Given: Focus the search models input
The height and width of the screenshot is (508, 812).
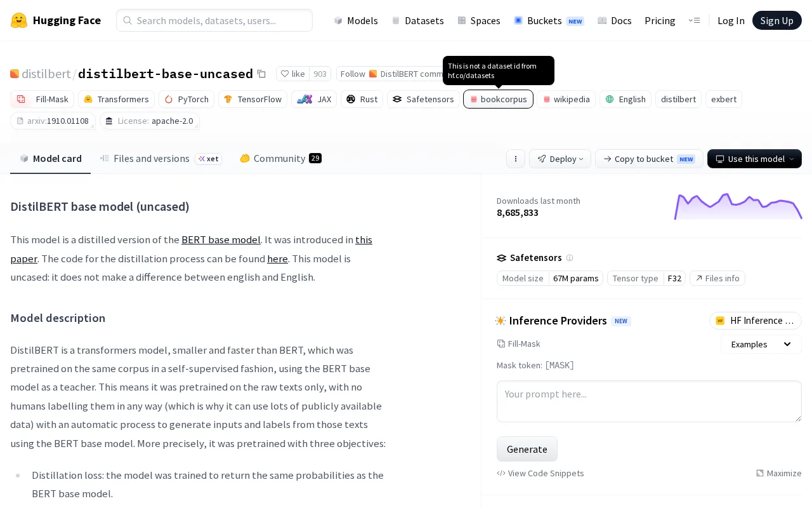Looking at the screenshot, I should (214, 20).
